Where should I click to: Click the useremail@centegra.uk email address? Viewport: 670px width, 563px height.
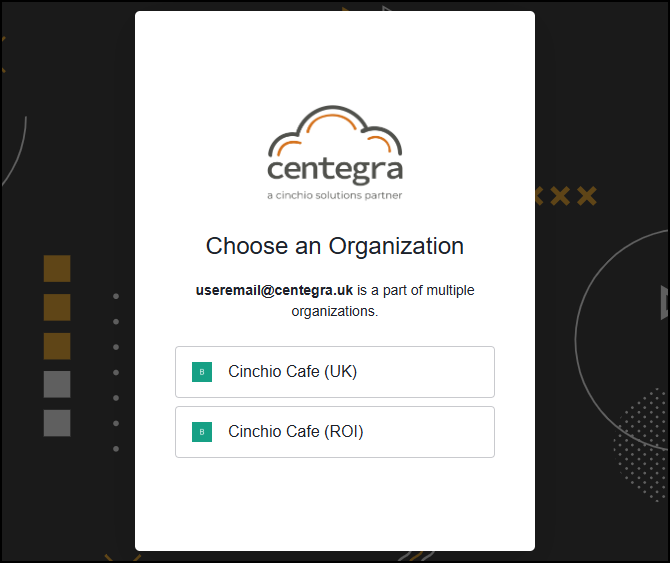click(x=275, y=291)
